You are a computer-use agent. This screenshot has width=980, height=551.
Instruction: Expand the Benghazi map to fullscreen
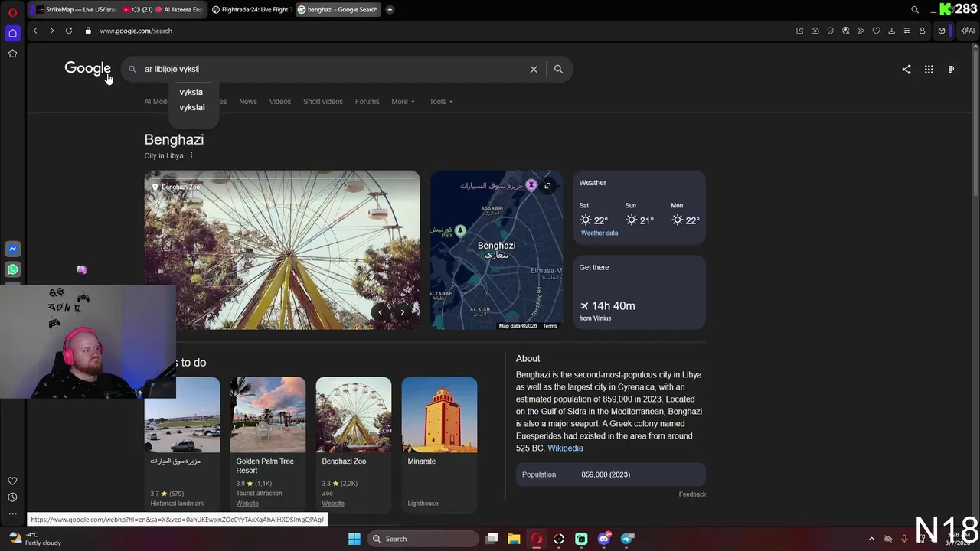point(547,185)
